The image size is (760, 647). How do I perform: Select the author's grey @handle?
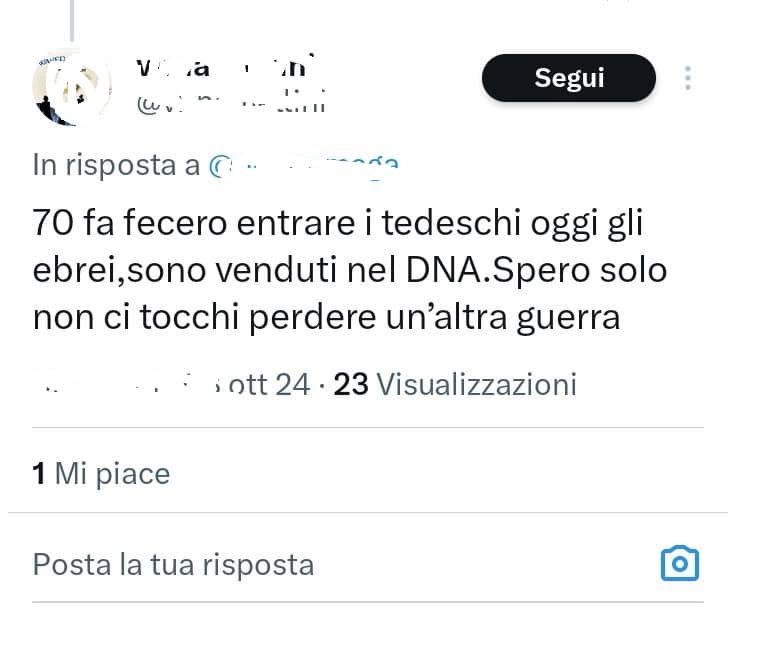[231, 104]
